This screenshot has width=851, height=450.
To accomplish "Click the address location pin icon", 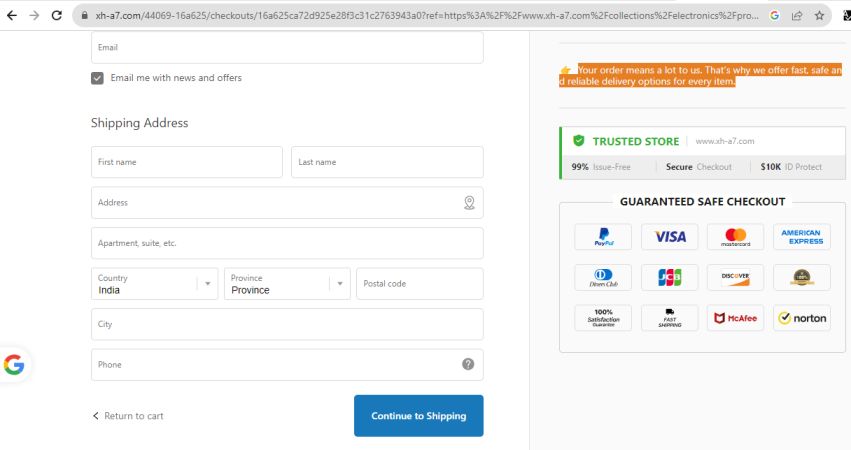I will click(469, 203).
